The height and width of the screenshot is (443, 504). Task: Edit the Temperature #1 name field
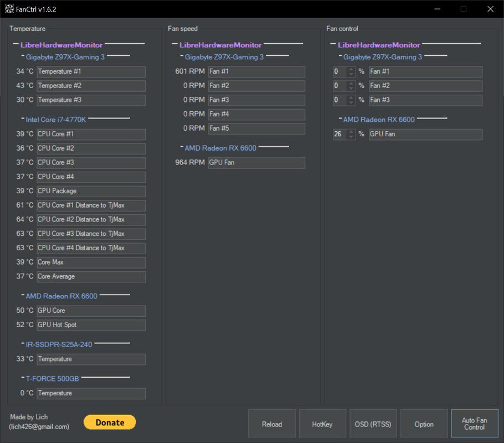(x=91, y=71)
